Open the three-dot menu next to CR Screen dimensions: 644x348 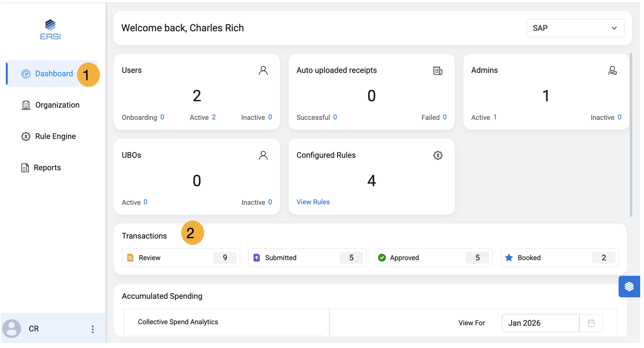(93, 329)
